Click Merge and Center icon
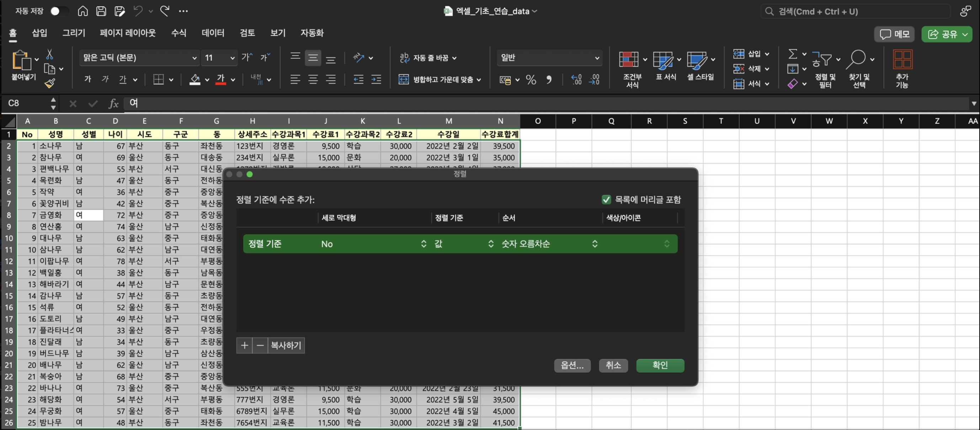Image resolution: width=980 pixels, height=430 pixels. 403,80
